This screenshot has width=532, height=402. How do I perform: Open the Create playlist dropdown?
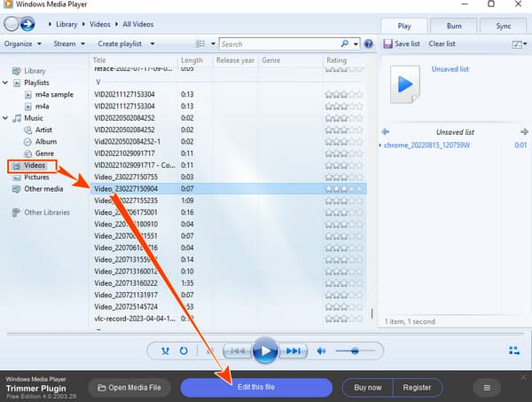tap(126, 43)
